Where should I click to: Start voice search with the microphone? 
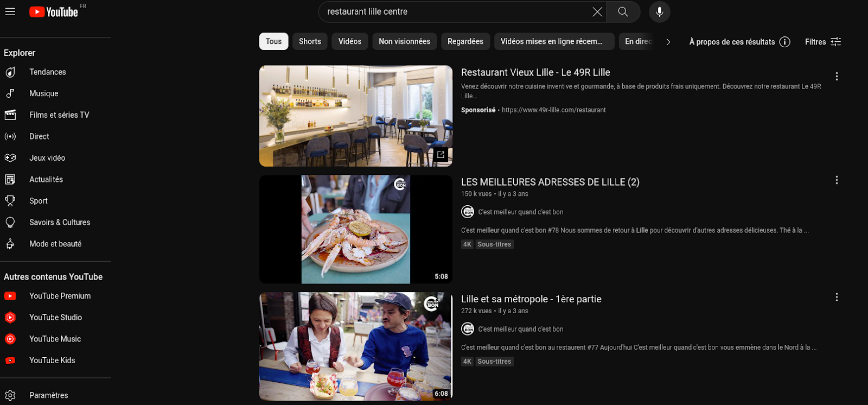click(660, 12)
